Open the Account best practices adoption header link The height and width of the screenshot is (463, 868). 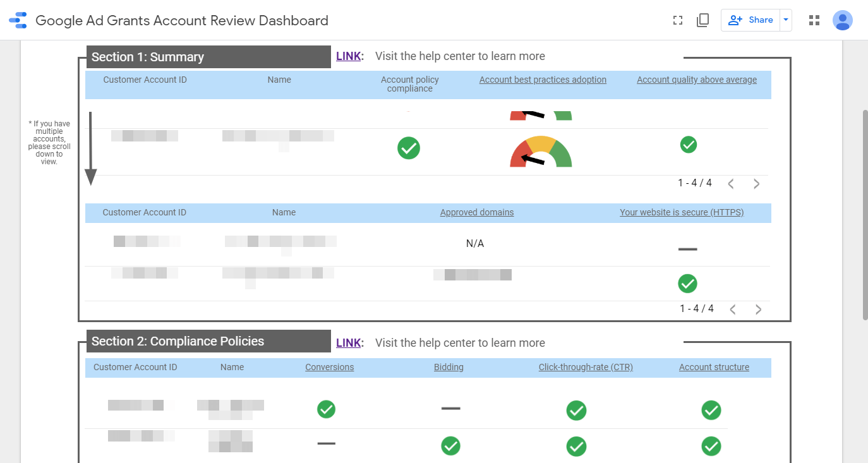tap(543, 80)
